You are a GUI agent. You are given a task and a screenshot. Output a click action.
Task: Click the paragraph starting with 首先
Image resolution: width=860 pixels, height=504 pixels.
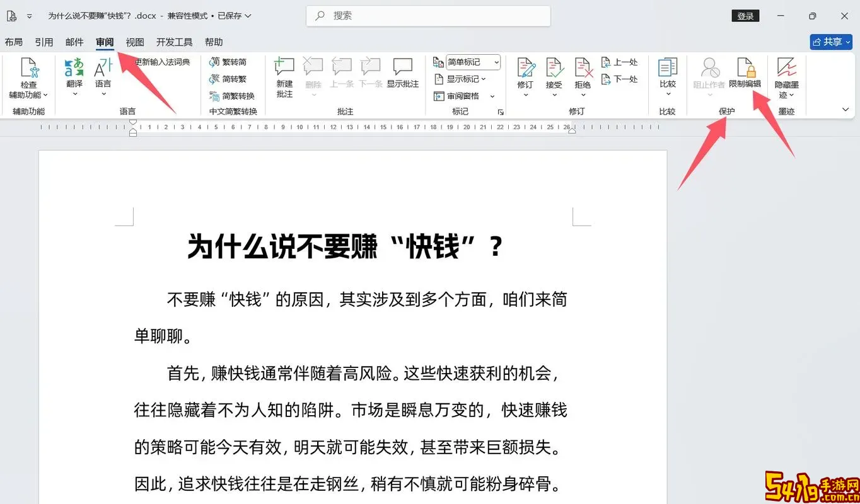click(x=351, y=429)
